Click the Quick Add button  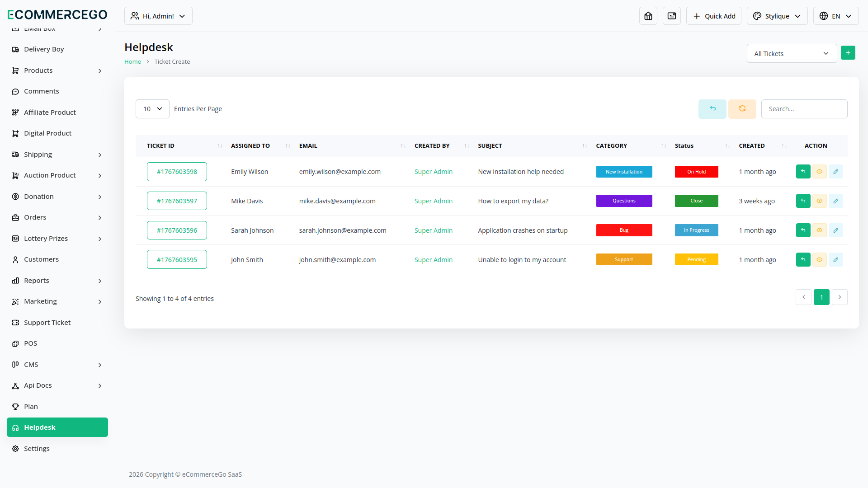click(x=713, y=16)
